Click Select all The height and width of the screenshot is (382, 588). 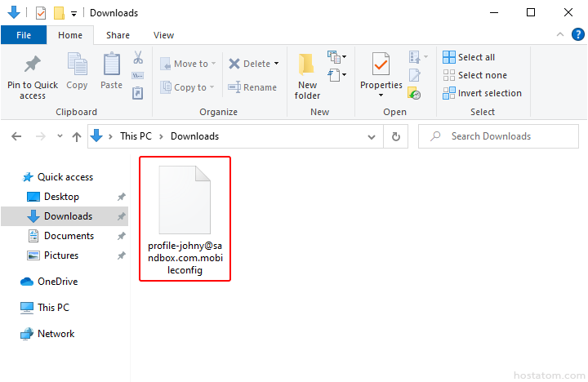pos(469,57)
